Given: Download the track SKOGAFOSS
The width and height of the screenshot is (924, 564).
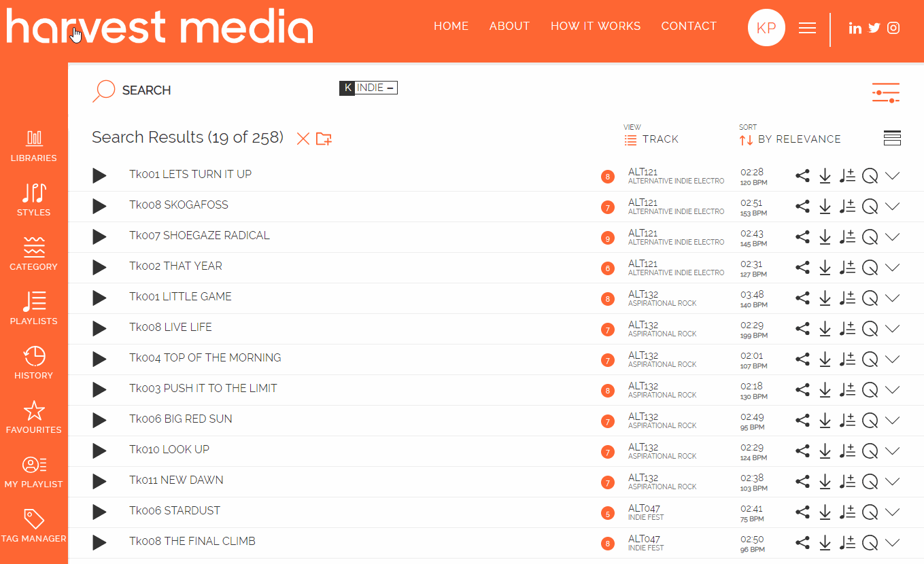Looking at the screenshot, I should point(825,207).
